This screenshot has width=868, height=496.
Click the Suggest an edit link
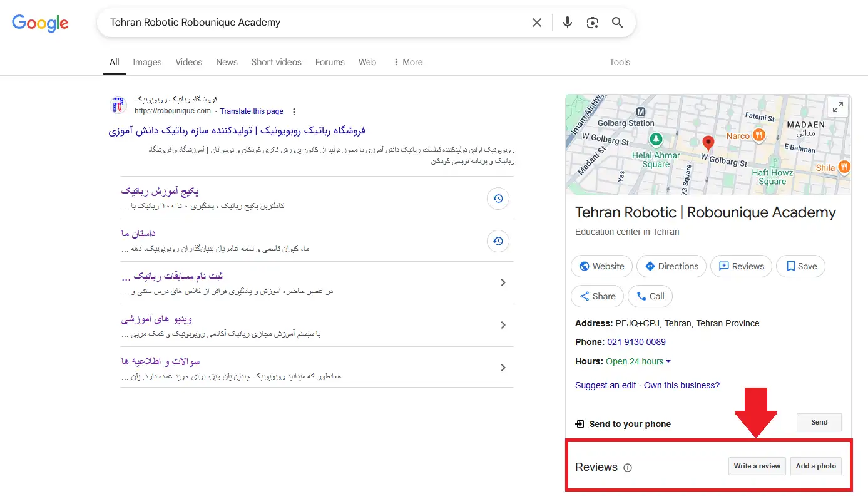(606, 385)
